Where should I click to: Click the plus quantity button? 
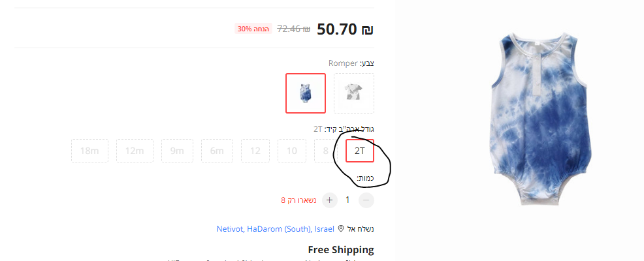[x=329, y=200]
